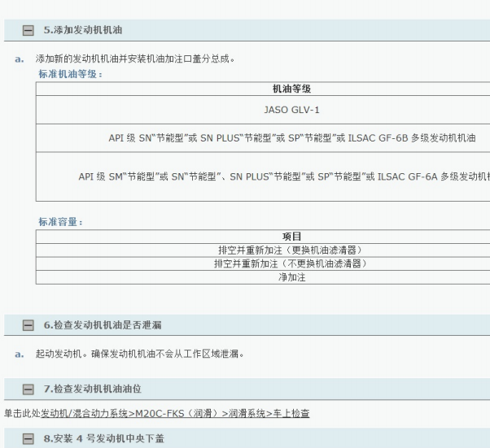
Task: Click step text 起动发动机。确保发动机机油不会从工作区域泄漏
Action: pos(139,354)
